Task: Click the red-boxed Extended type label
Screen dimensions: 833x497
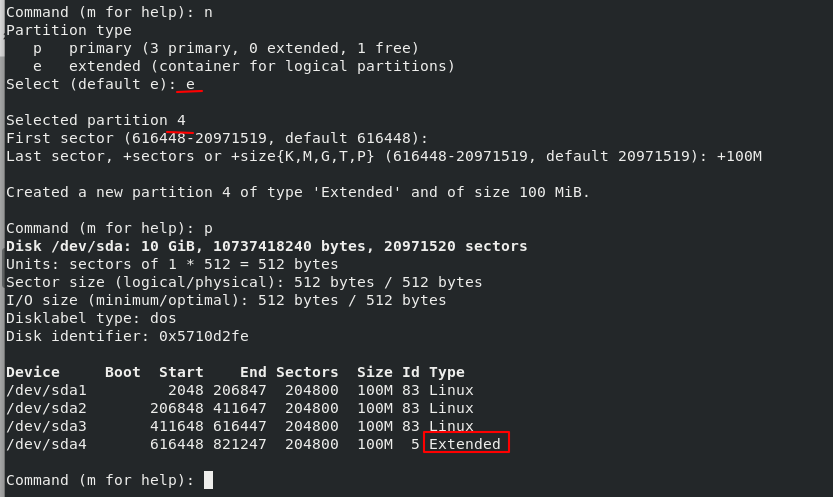Action: [x=466, y=442]
